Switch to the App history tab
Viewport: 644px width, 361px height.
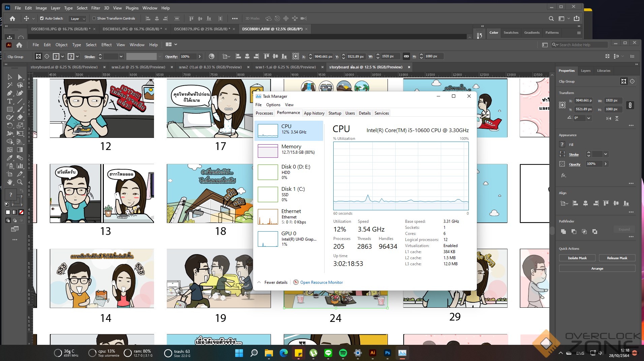(x=314, y=113)
